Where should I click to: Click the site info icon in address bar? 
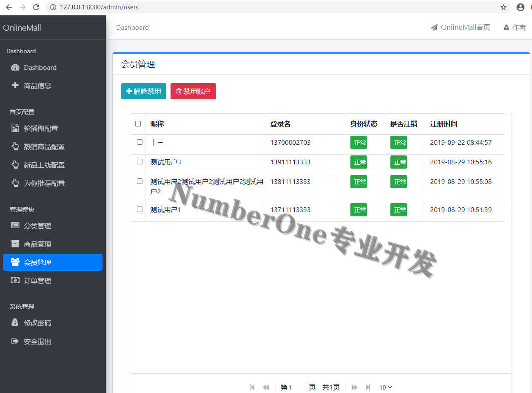(x=53, y=7)
